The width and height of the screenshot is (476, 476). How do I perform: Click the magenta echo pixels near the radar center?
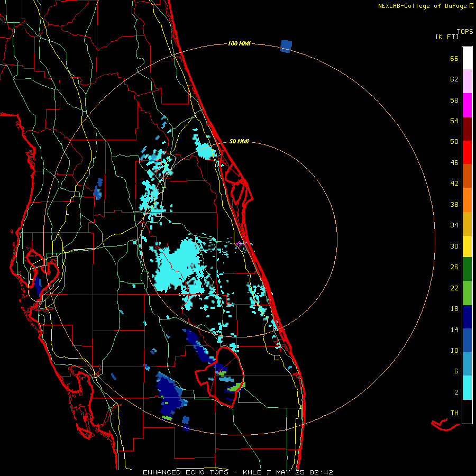(240, 243)
